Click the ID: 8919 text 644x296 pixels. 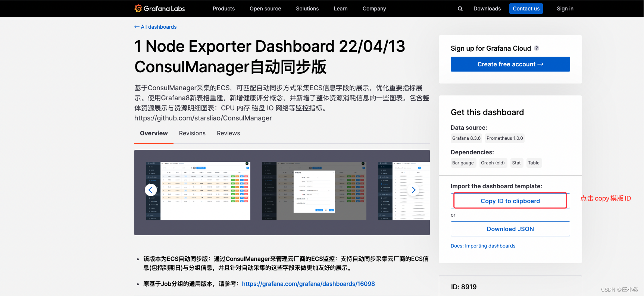(464, 287)
